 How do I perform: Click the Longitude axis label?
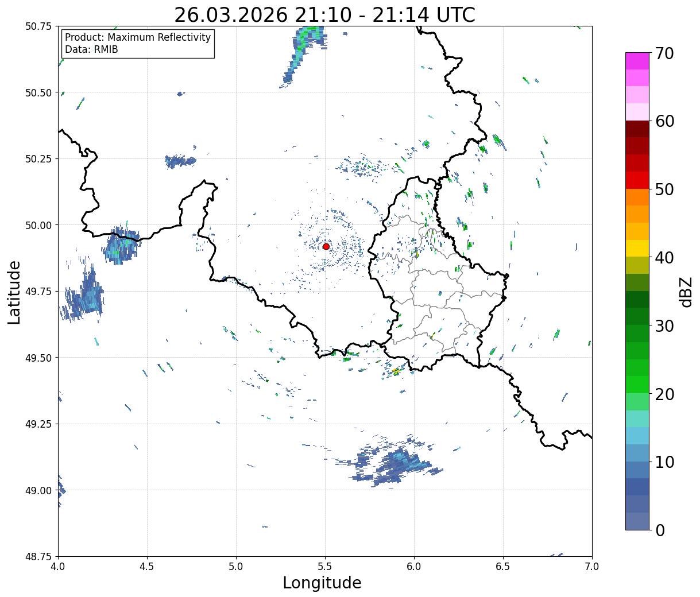point(322,583)
